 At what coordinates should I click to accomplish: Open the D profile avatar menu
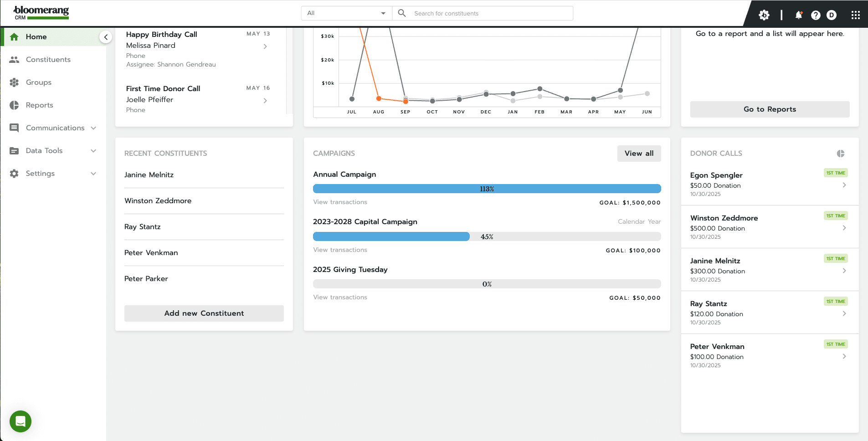click(832, 15)
